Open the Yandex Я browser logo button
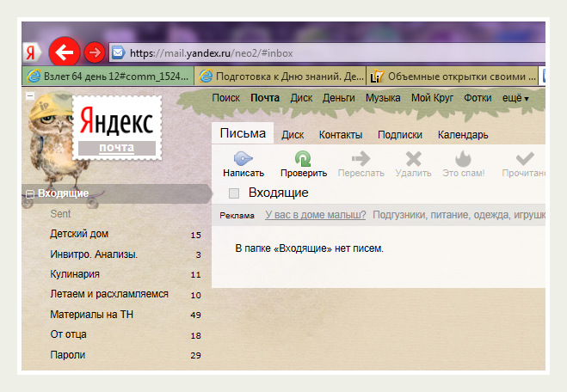The width and height of the screenshot is (567, 392). click(x=32, y=53)
